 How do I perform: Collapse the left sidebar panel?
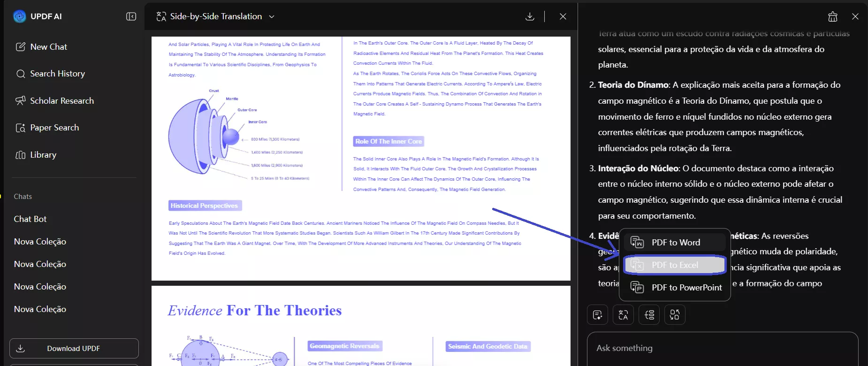tap(131, 16)
